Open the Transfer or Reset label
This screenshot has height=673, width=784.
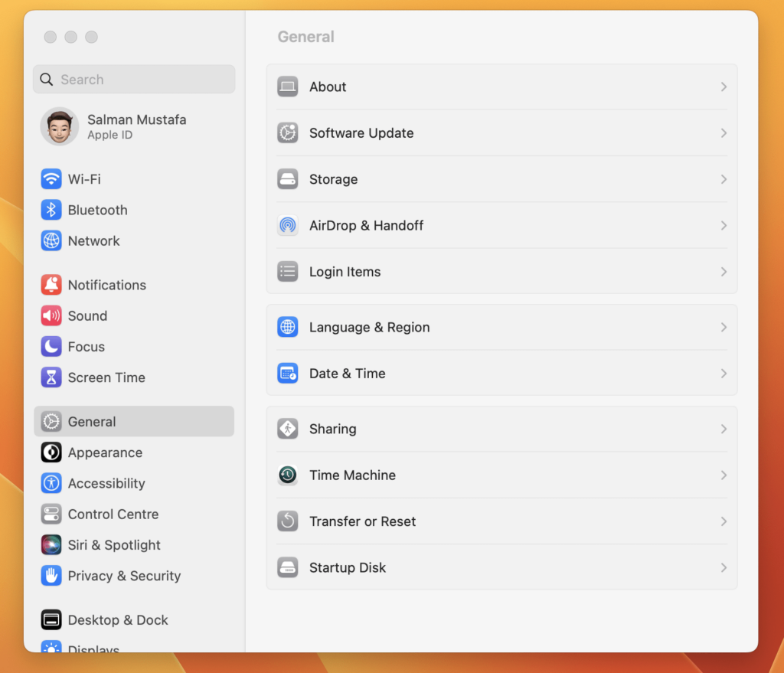pyautogui.click(x=362, y=521)
